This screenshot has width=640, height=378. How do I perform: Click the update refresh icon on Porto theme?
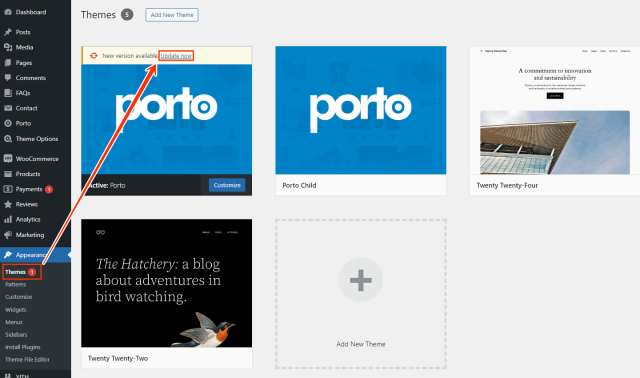[93, 56]
